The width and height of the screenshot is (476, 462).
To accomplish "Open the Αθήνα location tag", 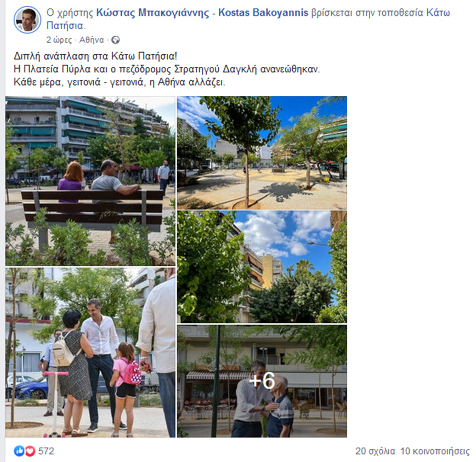I will coord(92,40).
